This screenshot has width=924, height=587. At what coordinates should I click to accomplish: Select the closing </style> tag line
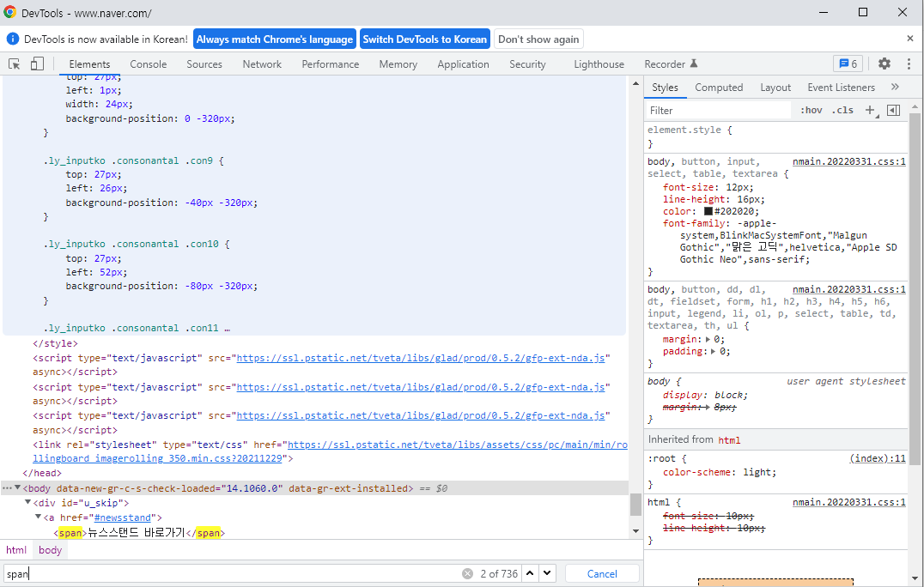pyautogui.click(x=56, y=343)
